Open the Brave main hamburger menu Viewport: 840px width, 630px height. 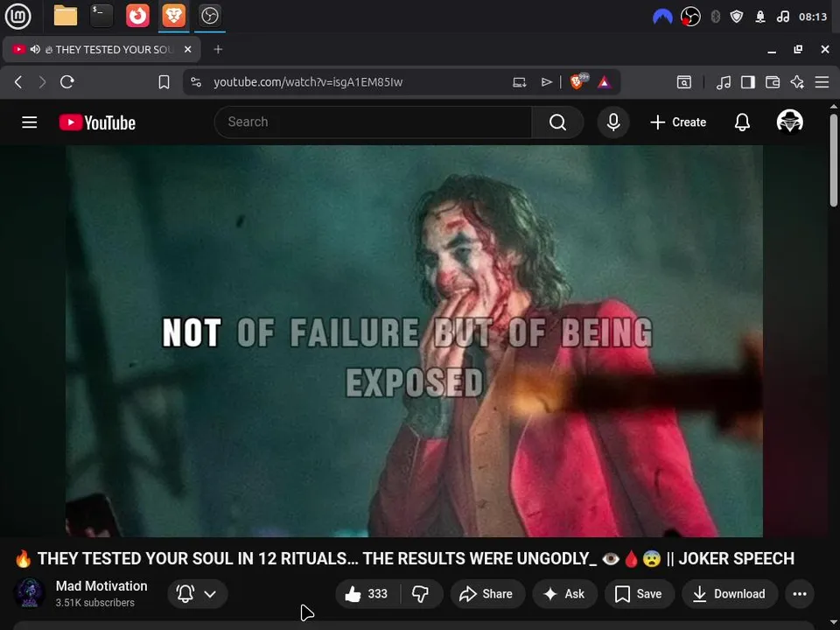pyautogui.click(x=822, y=82)
